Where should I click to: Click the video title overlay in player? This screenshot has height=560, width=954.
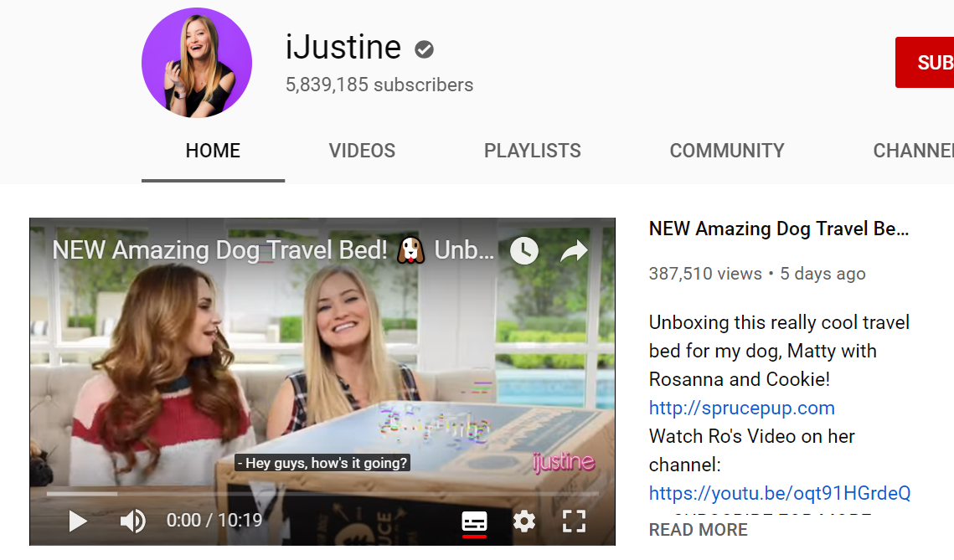273,250
